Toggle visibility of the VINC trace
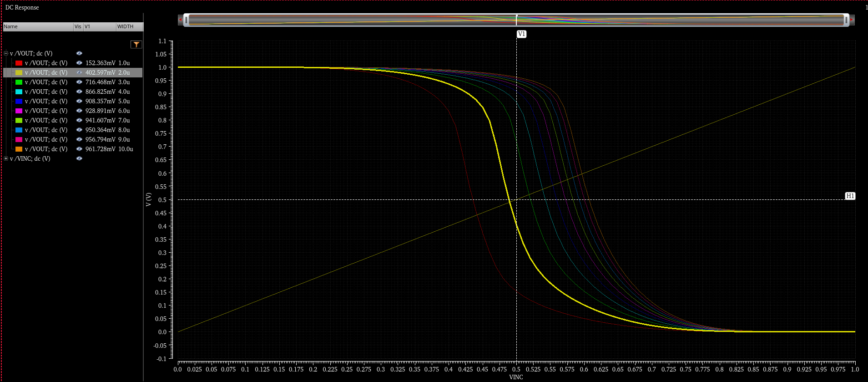 79,158
